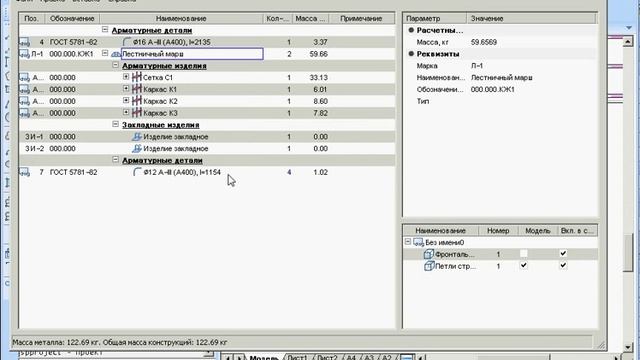Click the background window's vertical scrollbar down arrow

628,347
